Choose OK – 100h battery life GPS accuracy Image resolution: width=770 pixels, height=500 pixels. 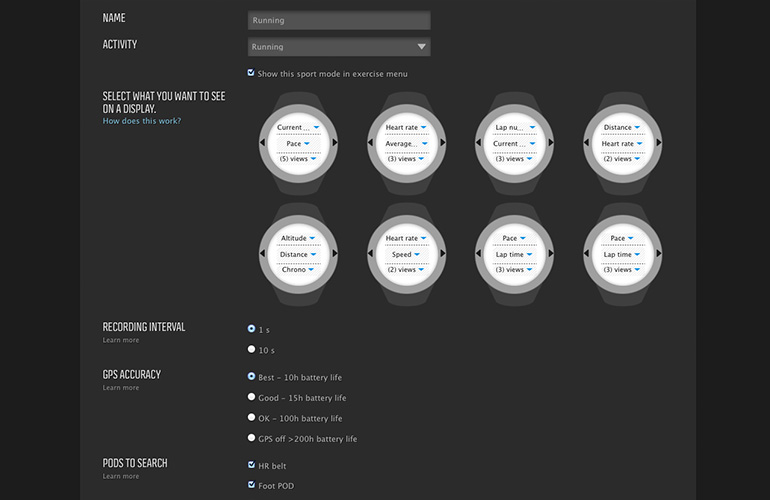click(x=251, y=417)
